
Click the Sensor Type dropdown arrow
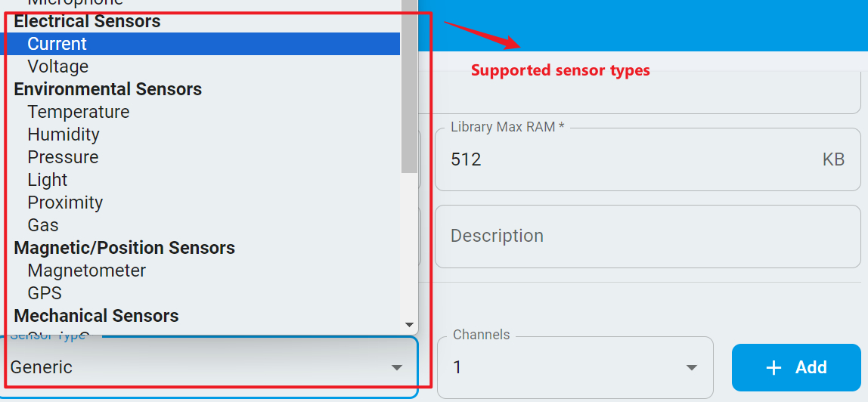[x=396, y=368]
